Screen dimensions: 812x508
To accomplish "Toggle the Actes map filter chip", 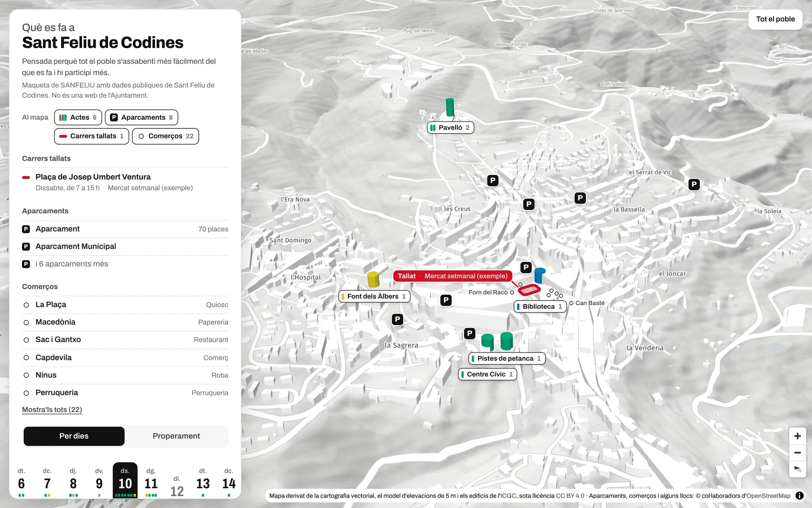I will pos(78,117).
